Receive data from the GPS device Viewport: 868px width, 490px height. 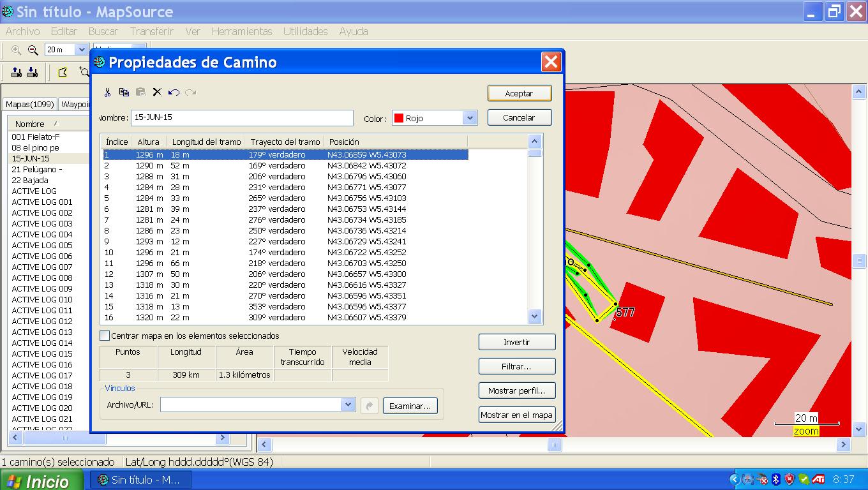[33, 72]
